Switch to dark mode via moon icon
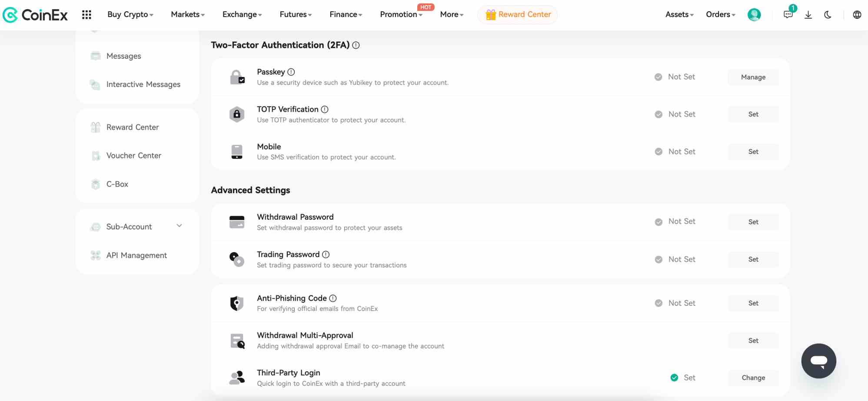 (828, 15)
